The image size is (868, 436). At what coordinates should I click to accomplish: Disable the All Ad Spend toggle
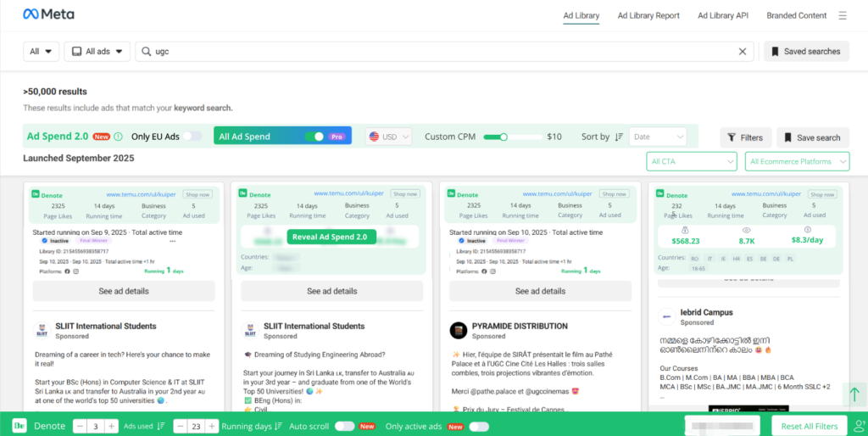point(314,137)
